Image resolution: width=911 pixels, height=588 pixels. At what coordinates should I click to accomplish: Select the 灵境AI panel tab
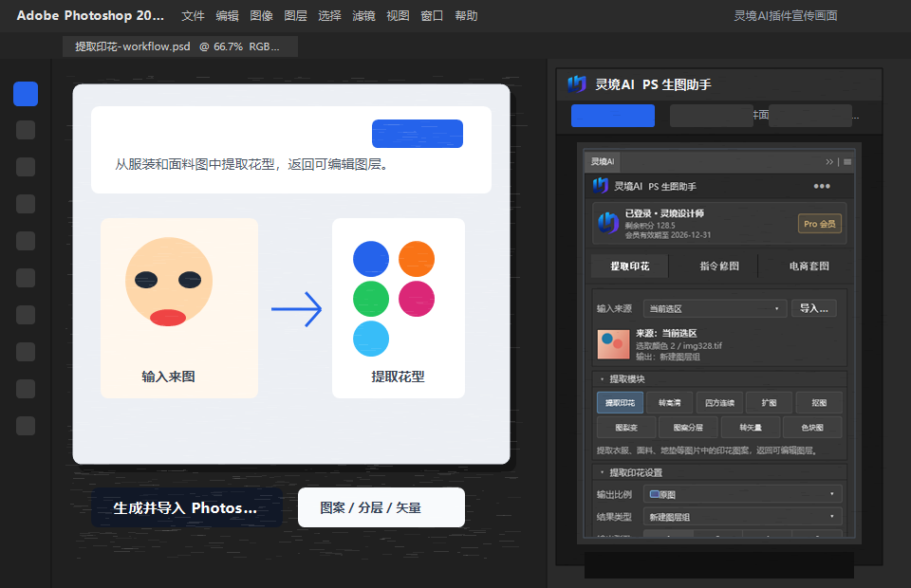pyautogui.click(x=603, y=161)
